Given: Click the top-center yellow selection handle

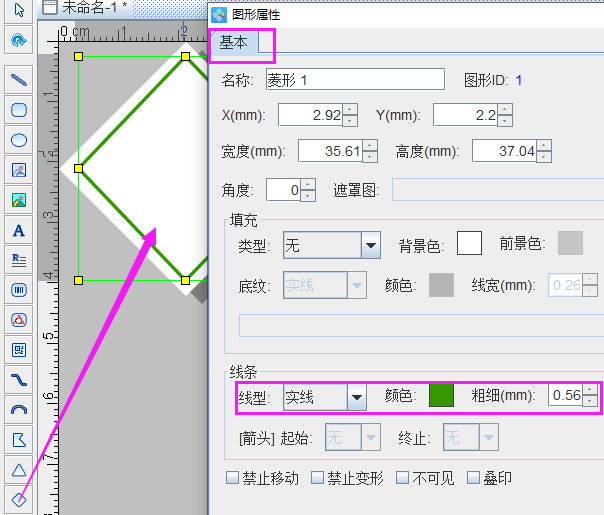Looking at the screenshot, I should tap(185, 57).
